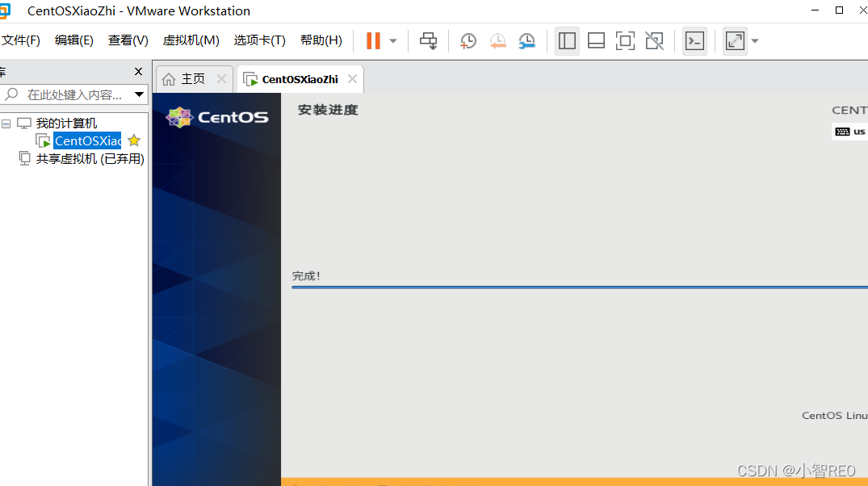This screenshot has width=868, height=486.
Task: Open the console view
Action: pyautogui.click(x=694, y=40)
